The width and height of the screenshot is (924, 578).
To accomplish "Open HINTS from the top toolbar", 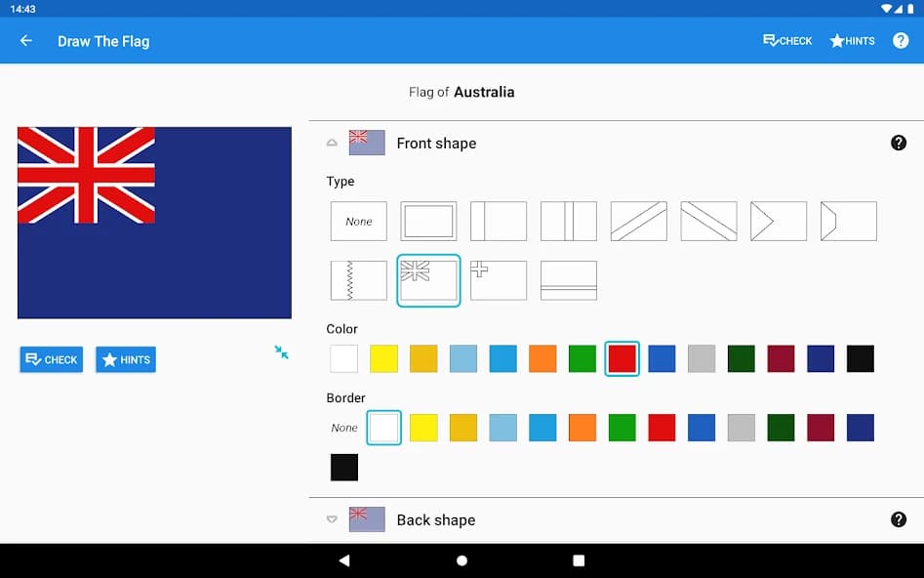I will [x=851, y=40].
